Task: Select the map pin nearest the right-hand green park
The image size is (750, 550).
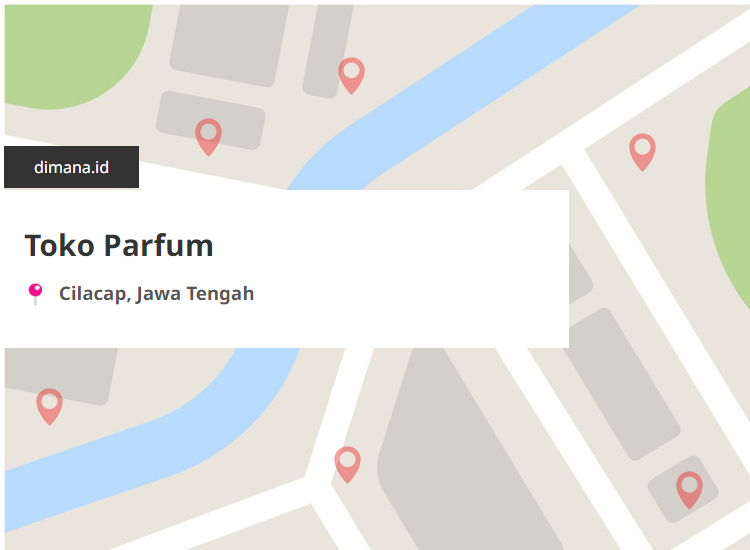Action: pos(642,152)
